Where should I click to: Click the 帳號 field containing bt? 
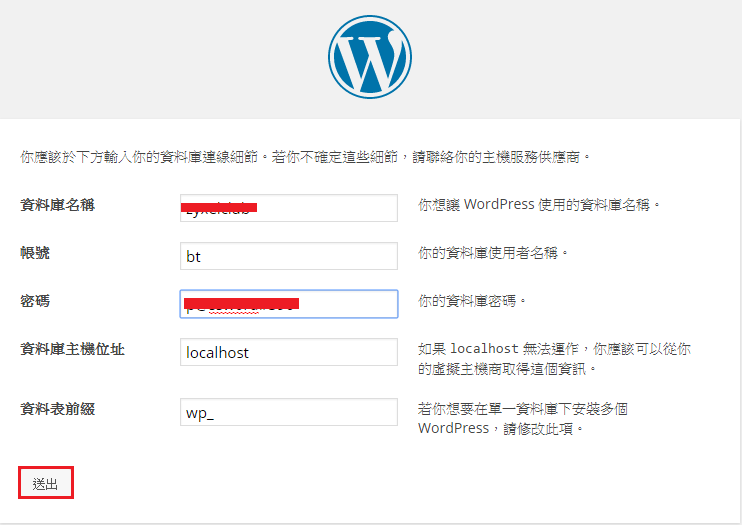click(289, 256)
